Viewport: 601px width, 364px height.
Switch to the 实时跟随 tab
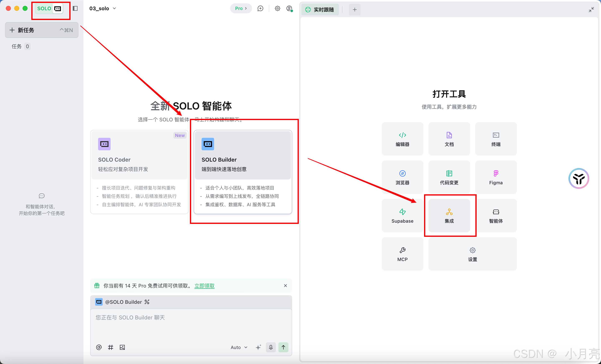pos(320,10)
